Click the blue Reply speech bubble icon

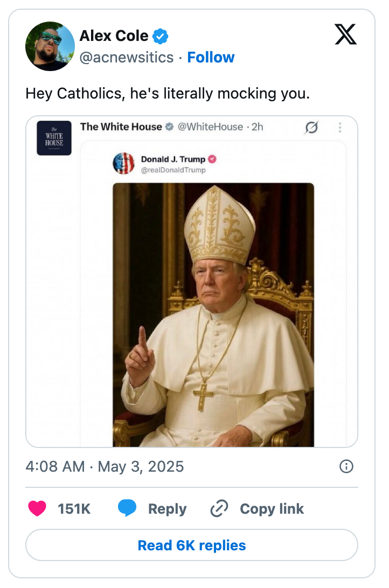(128, 508)
